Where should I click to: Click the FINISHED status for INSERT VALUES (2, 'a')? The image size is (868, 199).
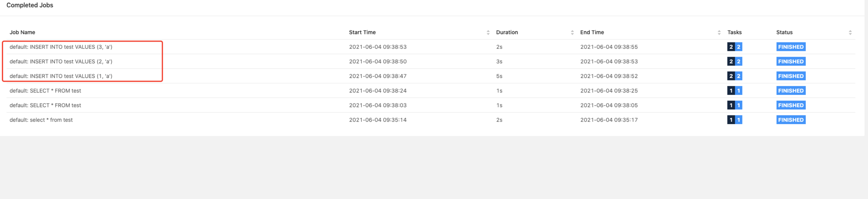(791, 61)
